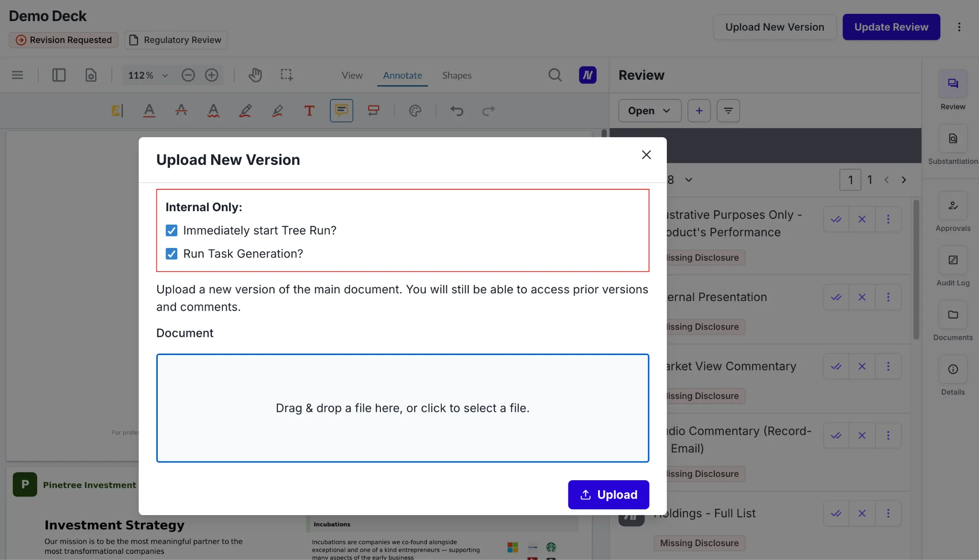Zoom out with the minus icon
The height and width of the screenshot is (560, 979).
[188, 75]
